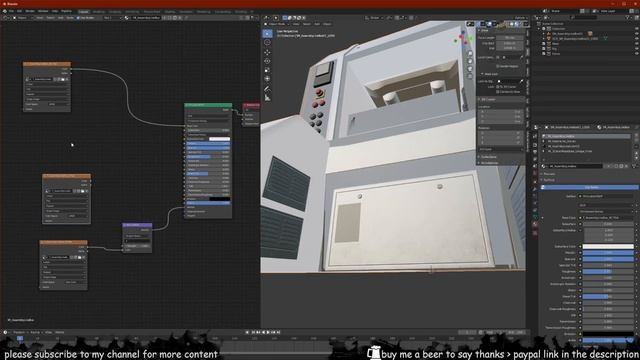
Task: Open the Add menu in viewport header
Action: coord(317,24)
